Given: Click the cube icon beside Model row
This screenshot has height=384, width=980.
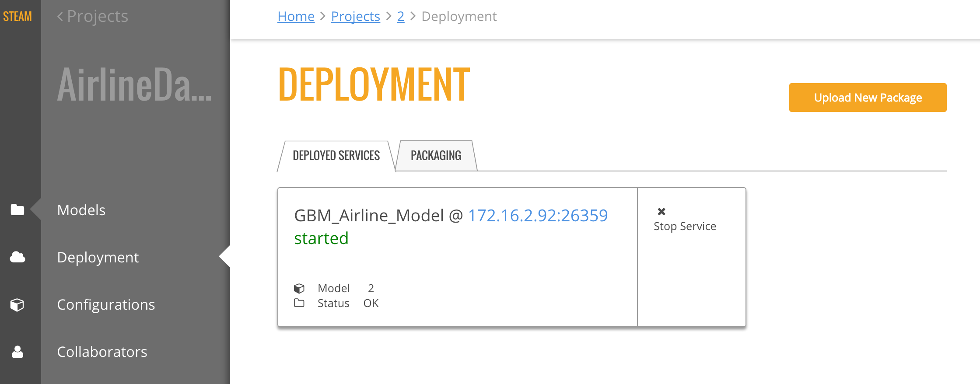Looking at the screenshot, I should 299,288.
